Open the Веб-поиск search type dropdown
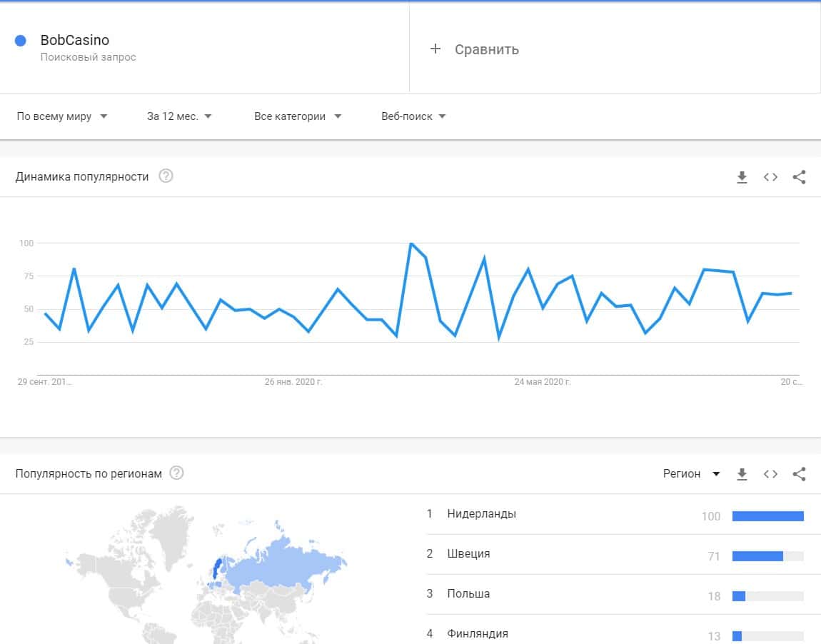 tap(413, 116)
